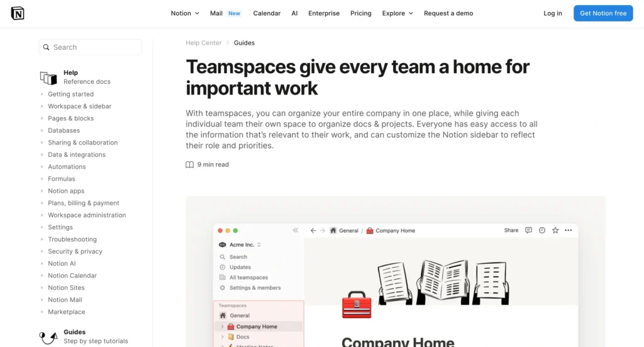Expand the Company Home page chevron
Screen dimensions: 644x347
223,326
